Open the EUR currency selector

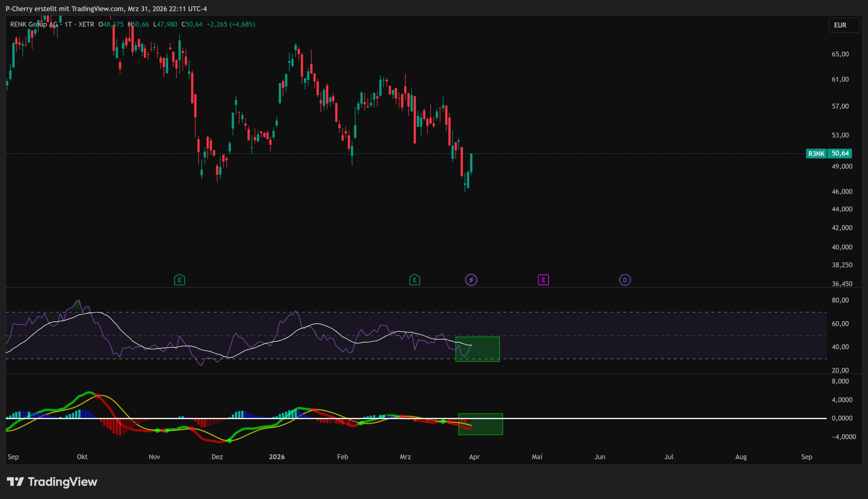[844, 25]
